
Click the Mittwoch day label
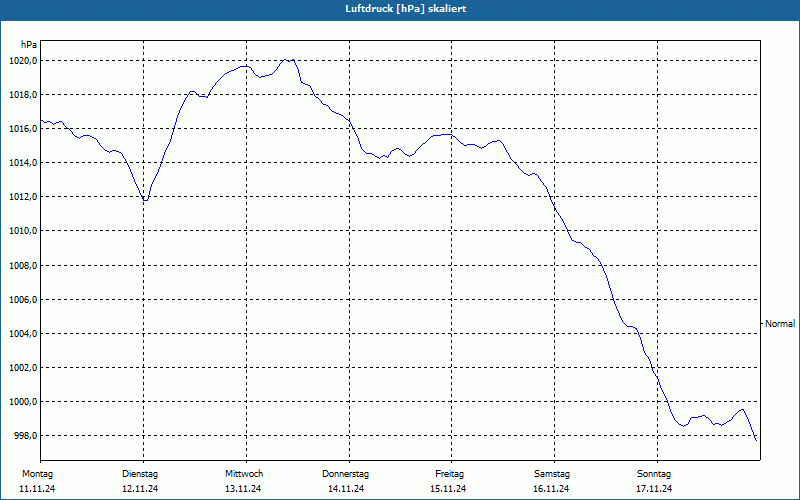[x=244, y=474]
